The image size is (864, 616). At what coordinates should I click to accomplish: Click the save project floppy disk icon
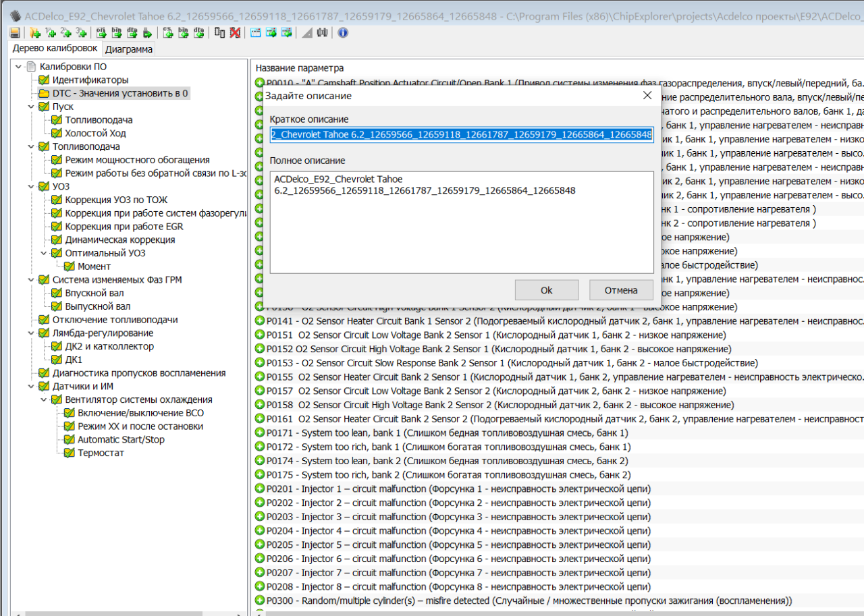click(14, 32)
